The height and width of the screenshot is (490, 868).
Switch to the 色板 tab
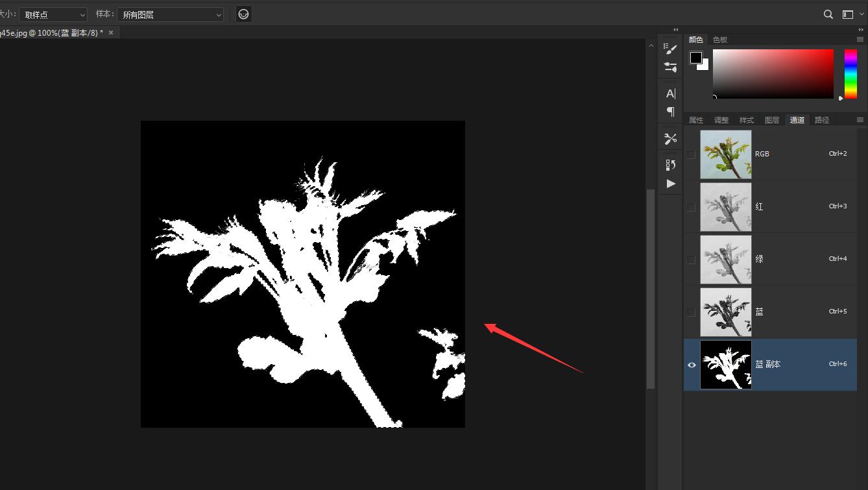[x=720, y=40]
